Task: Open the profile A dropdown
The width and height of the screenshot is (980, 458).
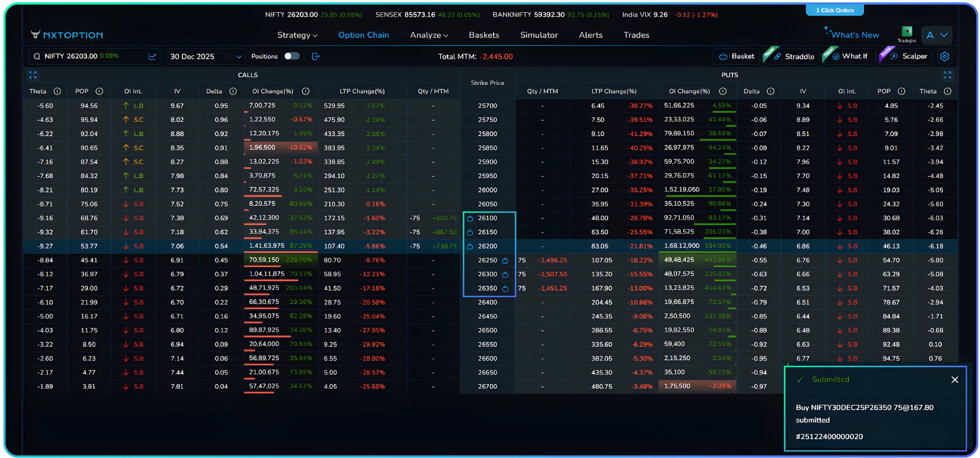Action: point(936,35)
